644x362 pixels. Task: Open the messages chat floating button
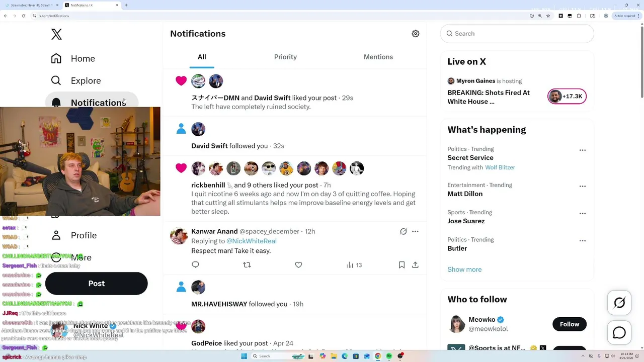click(619, 333)
